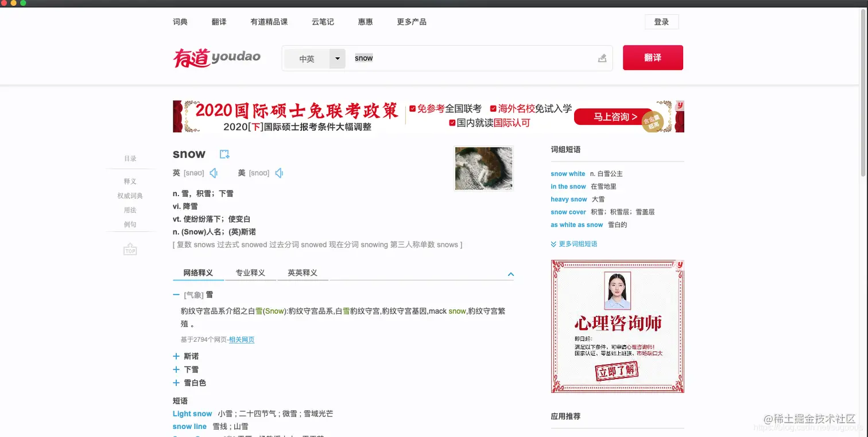Viewport: 868px width, 437px height.
Task: Open 相关网页 under the web definitions
Action: (241, 340)
